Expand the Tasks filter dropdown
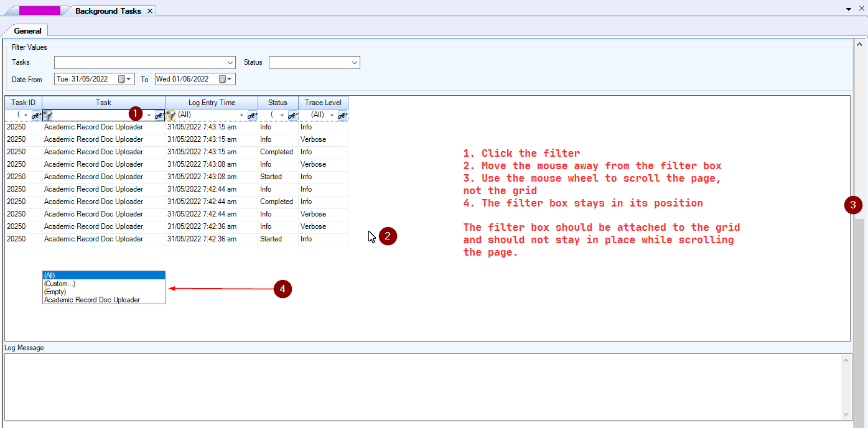This screenshot has width=868, height=428. 230,63
